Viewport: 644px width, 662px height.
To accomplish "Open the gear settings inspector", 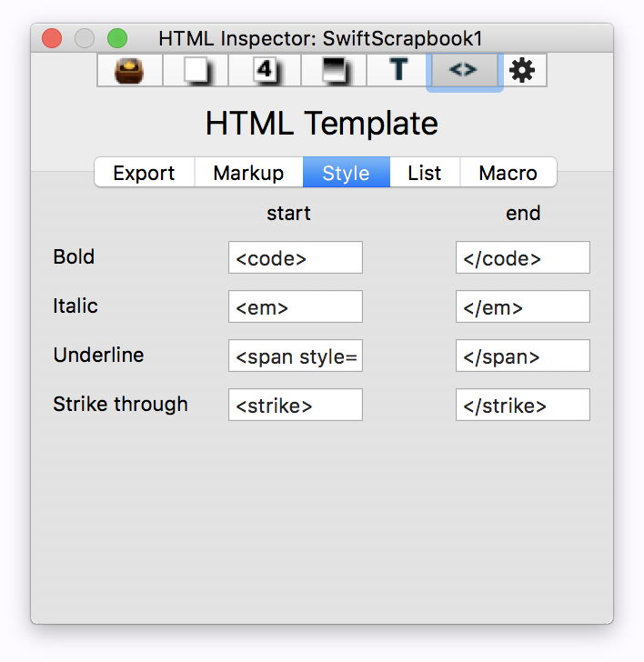I will (x=522, y=70).
